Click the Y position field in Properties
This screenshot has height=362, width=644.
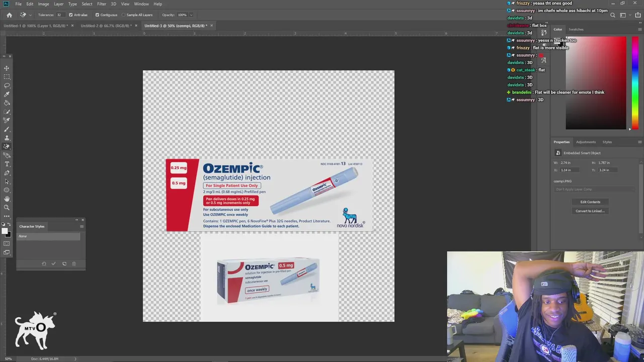(x=608, y=170)
